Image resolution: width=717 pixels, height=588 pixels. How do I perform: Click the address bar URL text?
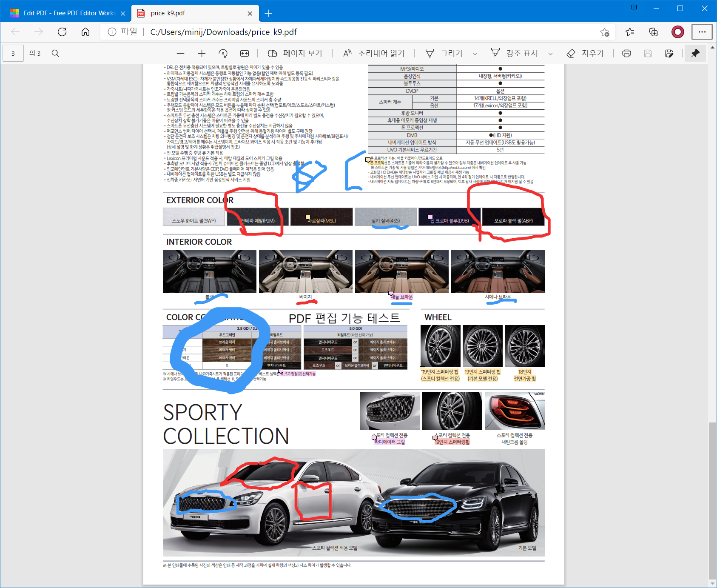[224, 32]
